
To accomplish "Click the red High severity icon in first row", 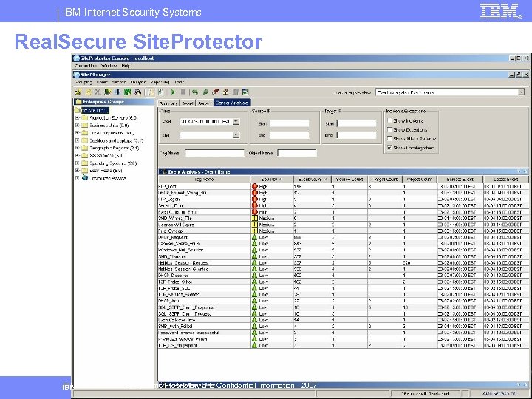I will click(254, 186).
